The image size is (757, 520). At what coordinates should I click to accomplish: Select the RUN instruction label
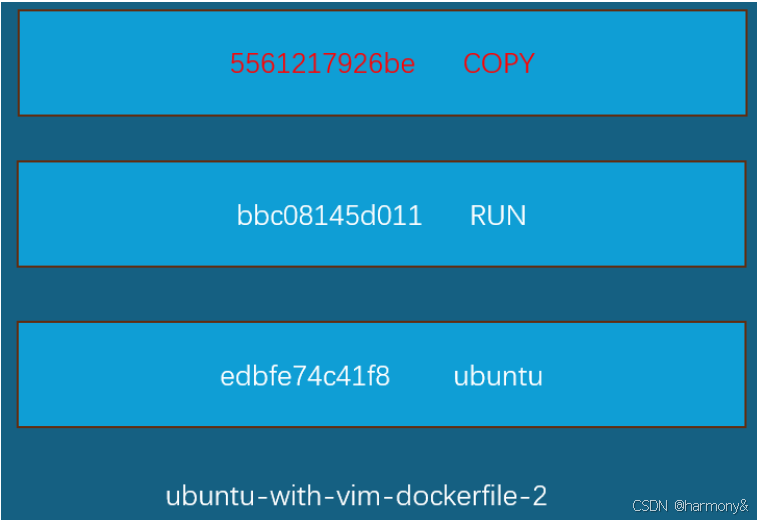tap(498, 215)
